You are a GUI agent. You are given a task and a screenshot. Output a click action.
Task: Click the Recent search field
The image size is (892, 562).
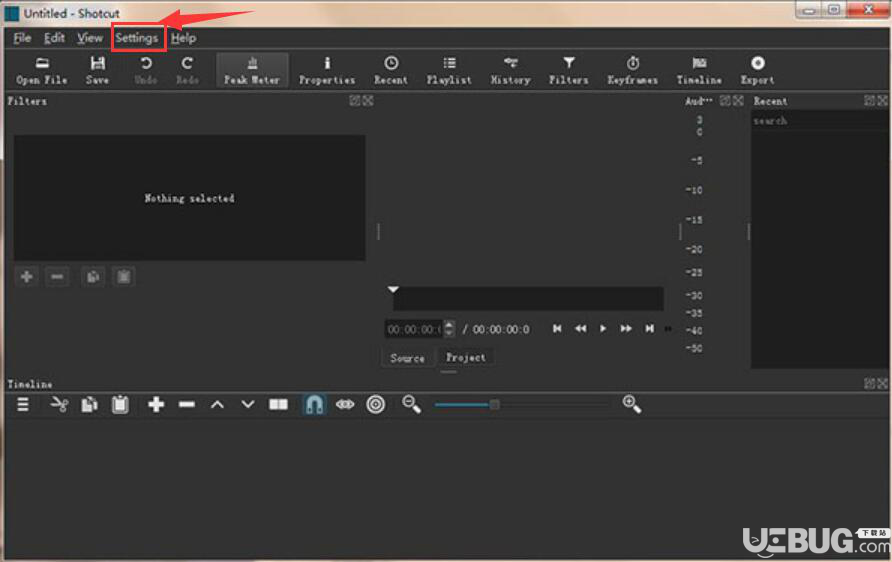click(x=819, y=121)
